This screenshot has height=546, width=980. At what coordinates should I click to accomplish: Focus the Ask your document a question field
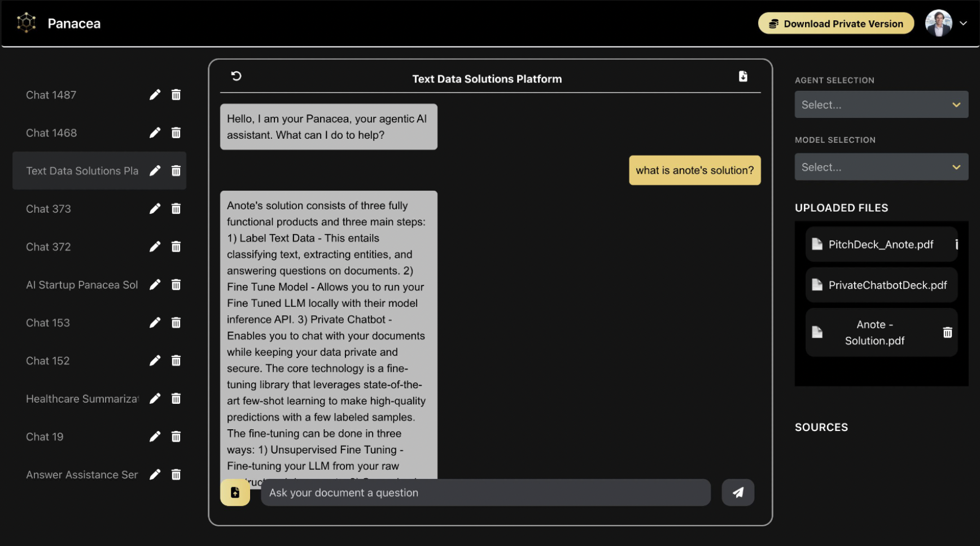[x=485, y=492]
